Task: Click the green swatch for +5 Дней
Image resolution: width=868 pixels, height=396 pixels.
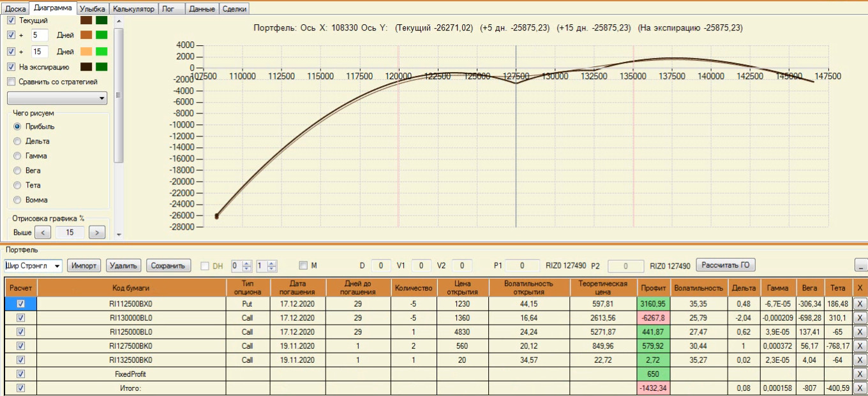Action: [x=101, y=34]
